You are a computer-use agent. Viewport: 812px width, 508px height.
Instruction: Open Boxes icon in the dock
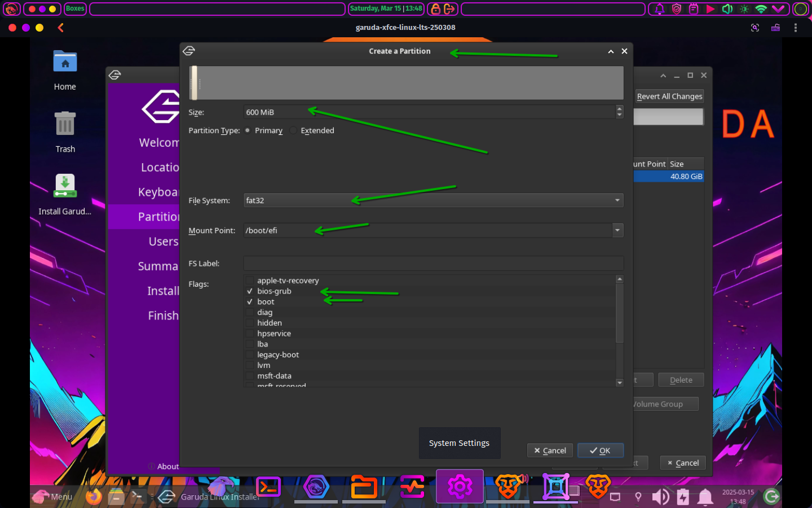(x=555, y=487)
